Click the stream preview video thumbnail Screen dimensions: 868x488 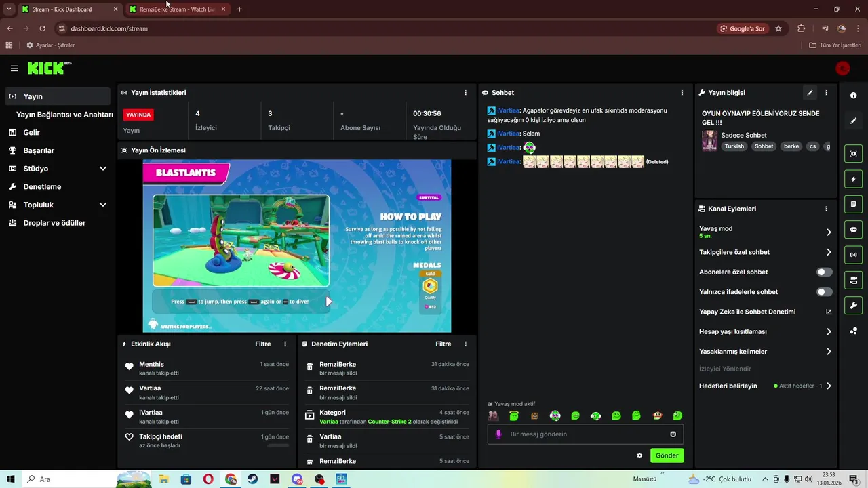(297, 246)
